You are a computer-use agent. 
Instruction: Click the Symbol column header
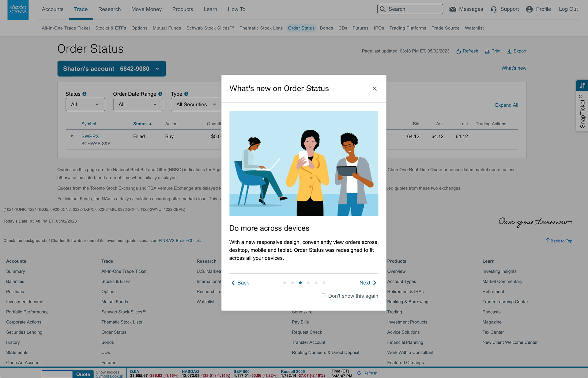coord(89,124)
